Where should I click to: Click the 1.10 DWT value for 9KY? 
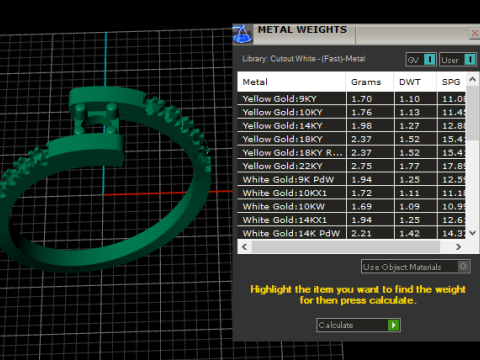click(x=410, y=99)
